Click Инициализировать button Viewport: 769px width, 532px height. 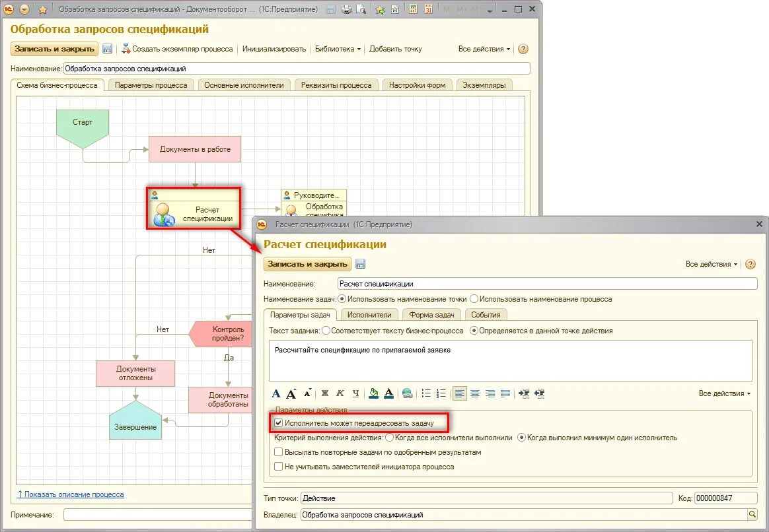pos(274,49)
